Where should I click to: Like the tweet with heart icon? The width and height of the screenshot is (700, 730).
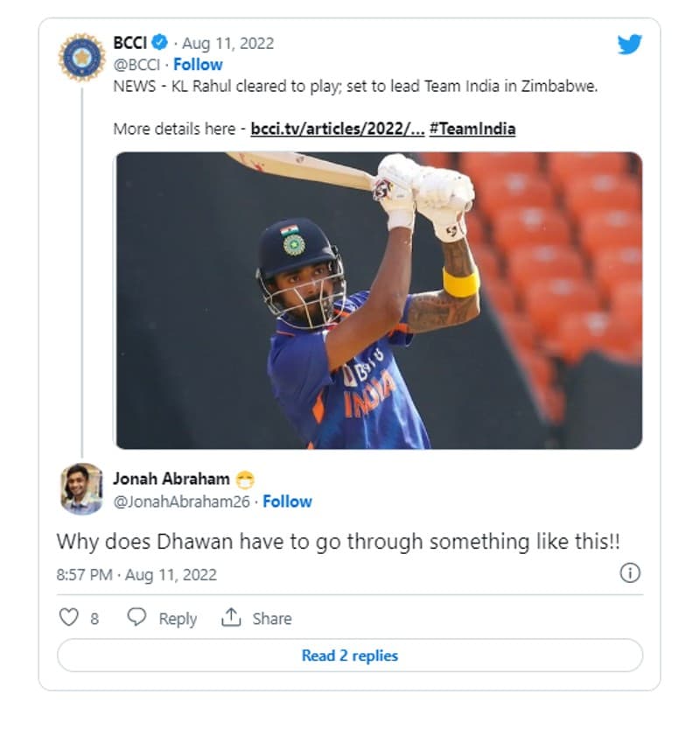69,618
